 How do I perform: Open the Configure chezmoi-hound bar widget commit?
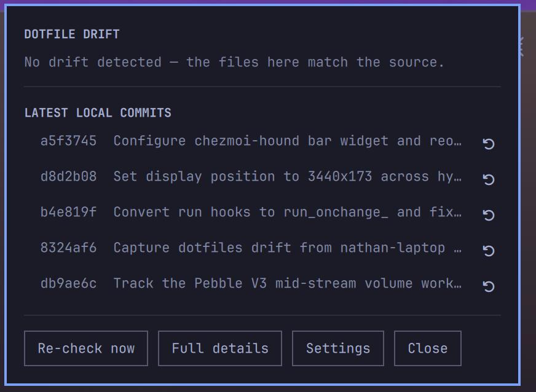(x=288, y=141)
